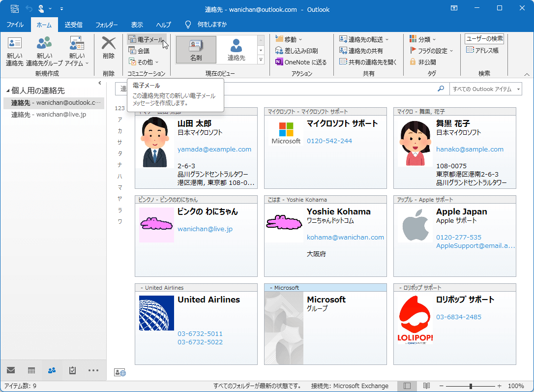The width and height of the screenshot is (534, 392).
Task: Toggle touch/mouse mode icon
Action: (41, 9)
